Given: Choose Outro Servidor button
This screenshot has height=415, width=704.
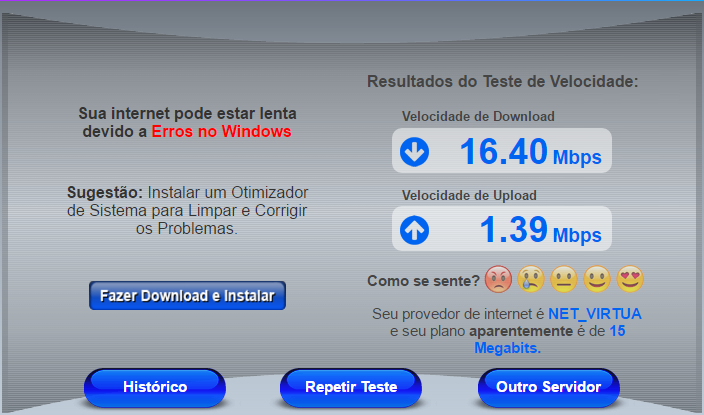Looking at the screenshot, I should [549, 388].
